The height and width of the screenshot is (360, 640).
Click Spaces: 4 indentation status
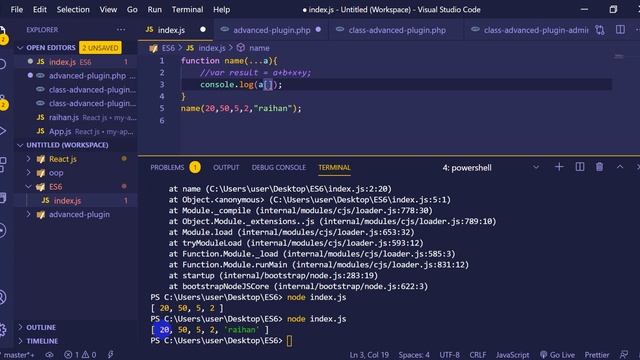[x=414, y=355]
